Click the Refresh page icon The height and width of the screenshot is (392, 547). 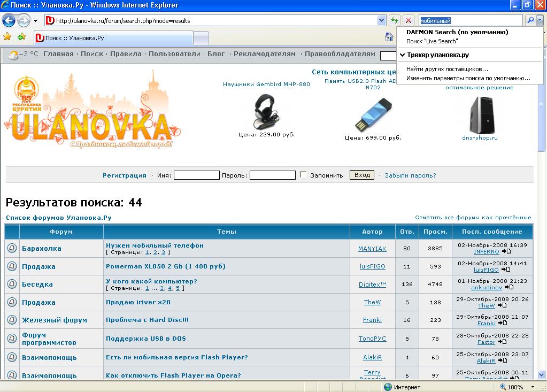394,20
